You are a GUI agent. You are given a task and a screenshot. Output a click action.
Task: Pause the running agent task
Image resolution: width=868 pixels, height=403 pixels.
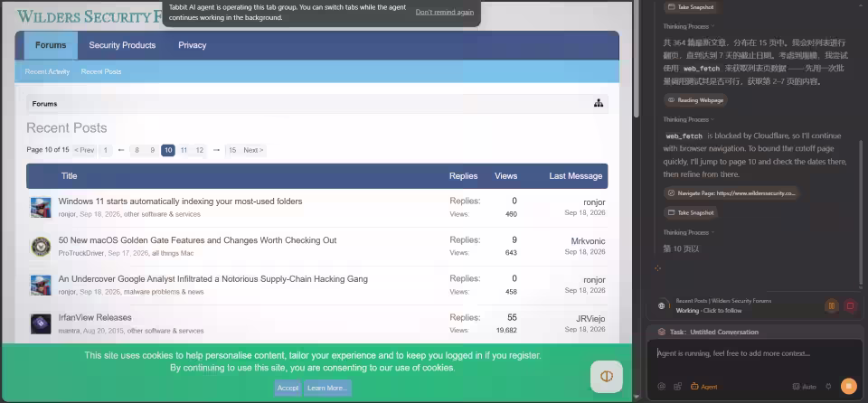pos(831,305)
